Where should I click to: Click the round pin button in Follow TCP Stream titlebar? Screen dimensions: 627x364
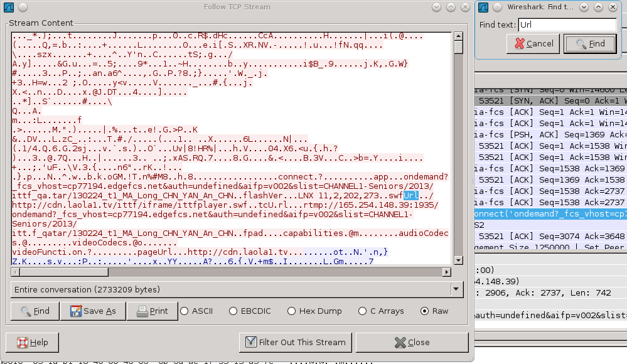click(x=23, y=7)
